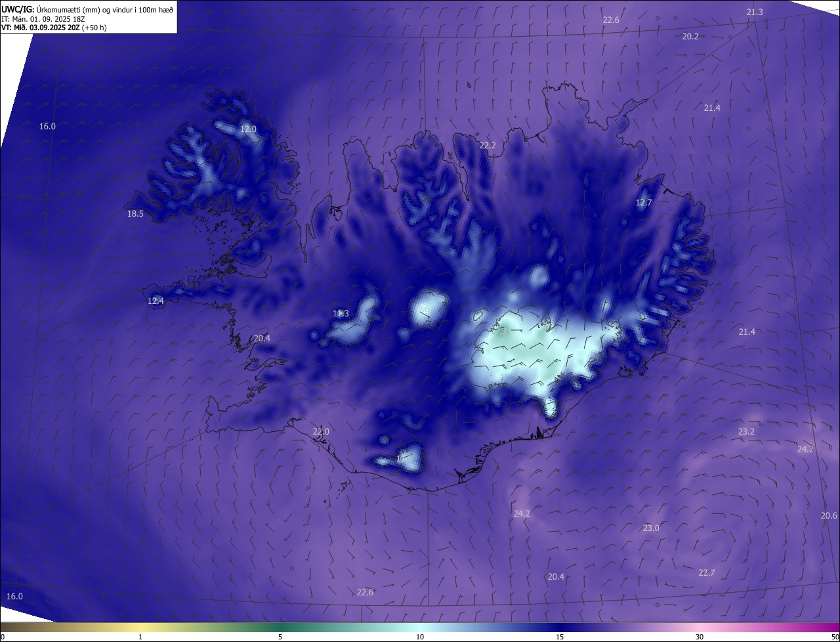The height and width of the screenshot is (642, 840).
Task: Select the 21.3 value label
Action: coord(755,12)
